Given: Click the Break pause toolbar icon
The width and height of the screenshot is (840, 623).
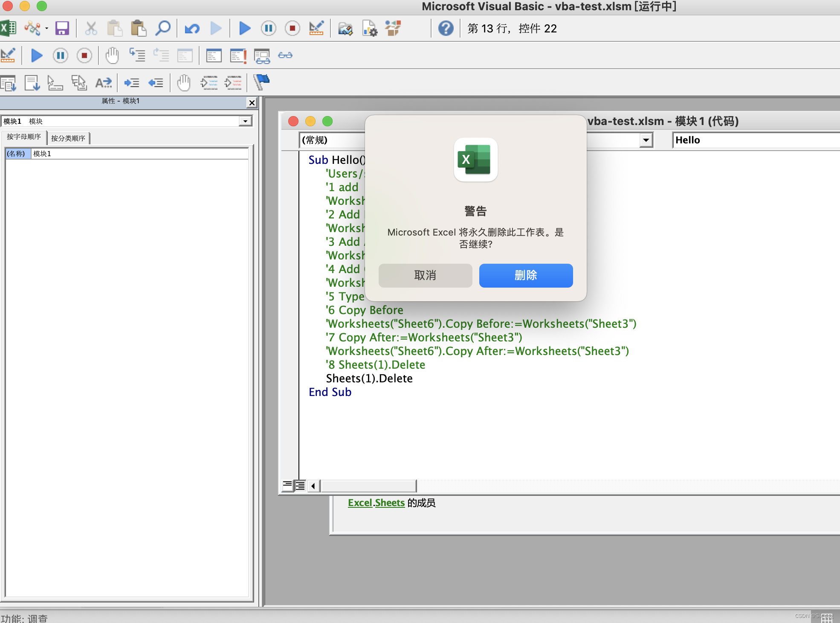Looking at the screenshot, I should coord(269,29).
